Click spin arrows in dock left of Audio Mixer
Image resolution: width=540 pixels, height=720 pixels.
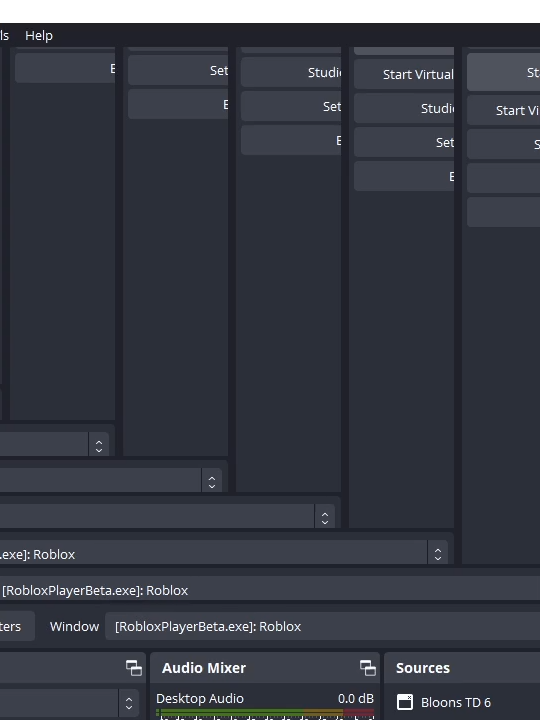129,703
